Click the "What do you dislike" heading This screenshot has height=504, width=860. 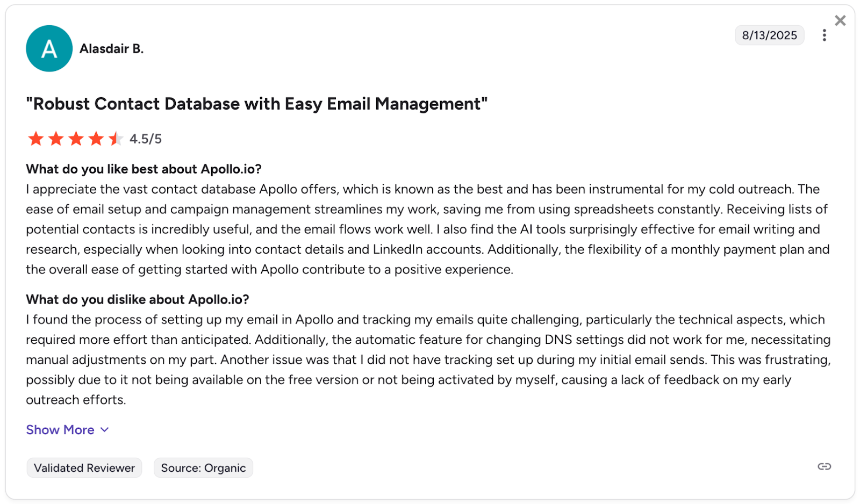tap(138, 299)
